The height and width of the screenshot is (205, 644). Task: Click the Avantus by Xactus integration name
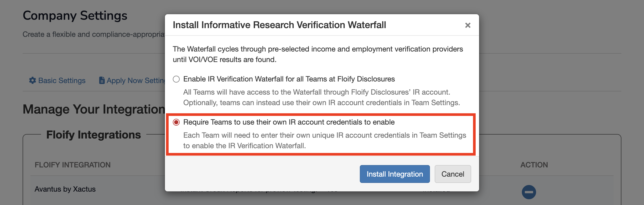pyautogui.click(x=65, y=189)
